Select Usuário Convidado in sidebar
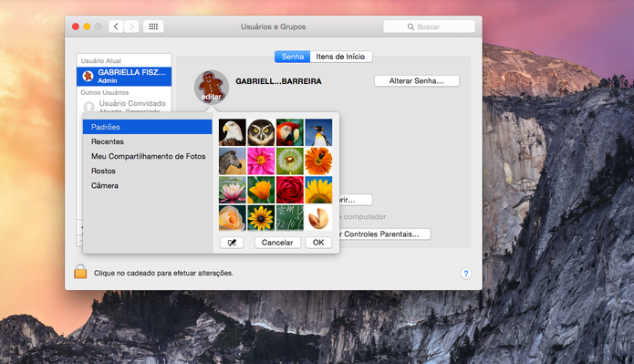The height and width of the screenshot is (364, 634). click(124, 105)
